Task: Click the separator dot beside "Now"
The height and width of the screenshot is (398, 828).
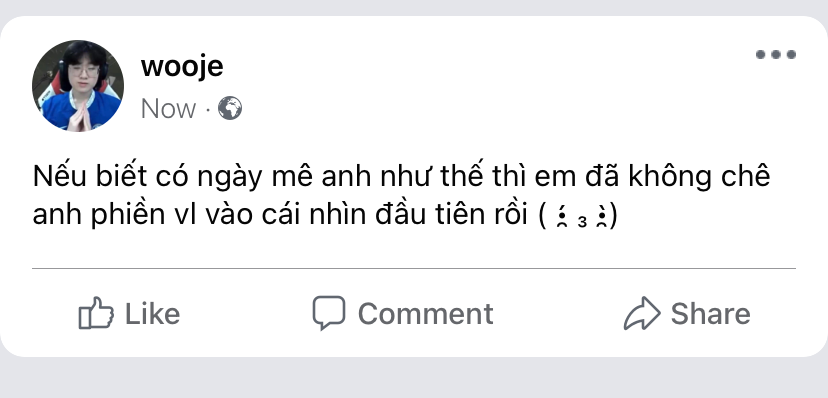Action: tap(208, 109)
